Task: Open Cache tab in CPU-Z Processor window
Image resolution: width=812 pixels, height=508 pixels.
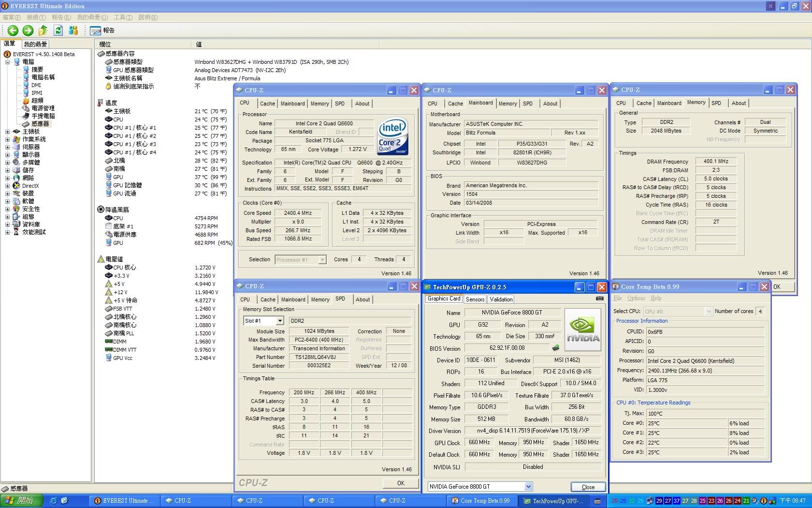Action: (267, 104)
